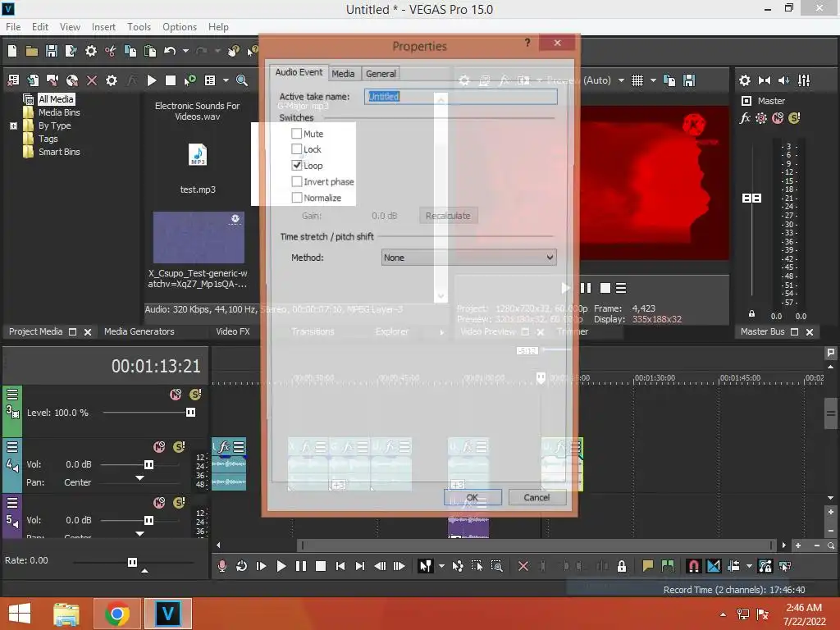Cut the selection with the scissors icon

click(x=111, y=51)
